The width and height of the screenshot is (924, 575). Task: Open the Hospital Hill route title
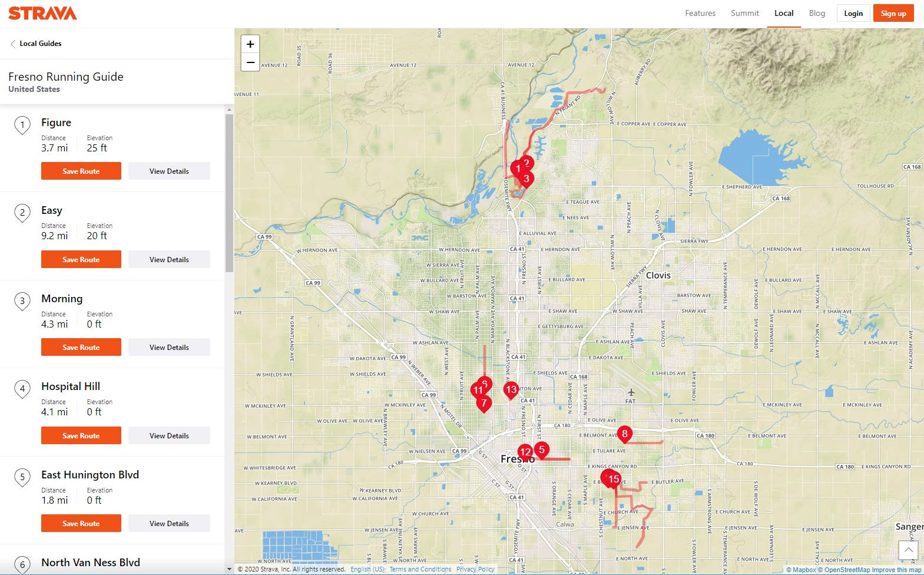click(71, 386)
